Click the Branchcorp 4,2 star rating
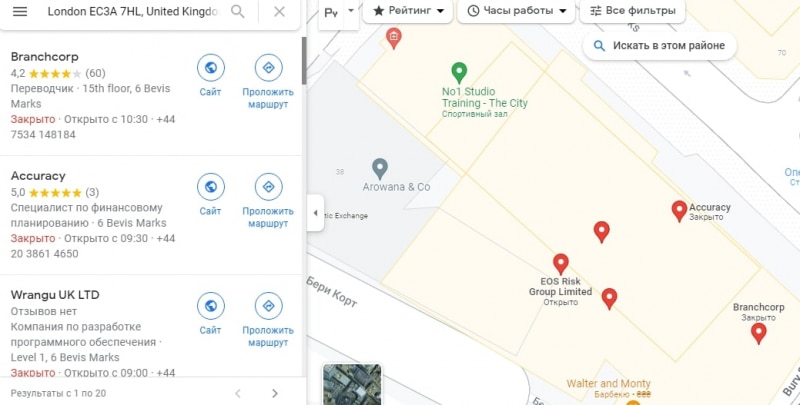The height and width of the screenshot is (405, 800). [58, 73]
